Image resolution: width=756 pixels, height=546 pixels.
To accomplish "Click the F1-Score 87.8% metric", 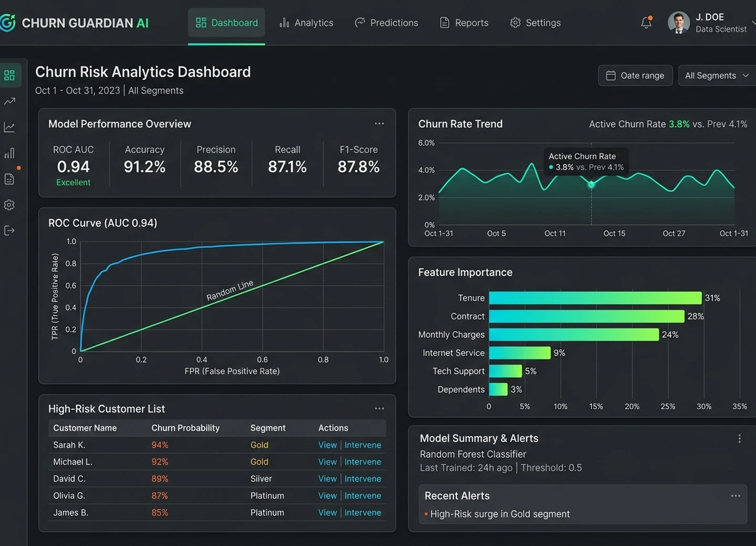I will (x=359, y=160).
